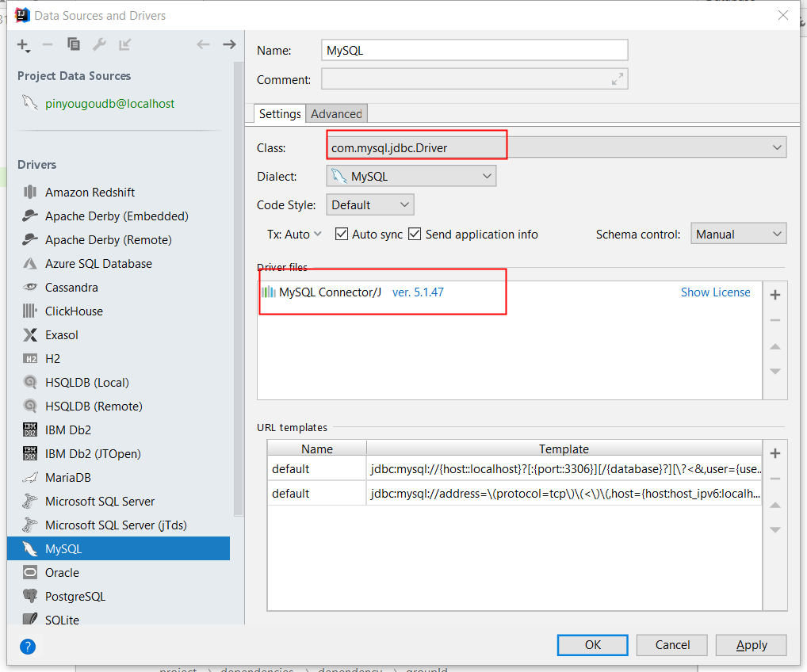Click the Duplicate data source icon
This screenshot has width=807, height=672.
point(74,44)
